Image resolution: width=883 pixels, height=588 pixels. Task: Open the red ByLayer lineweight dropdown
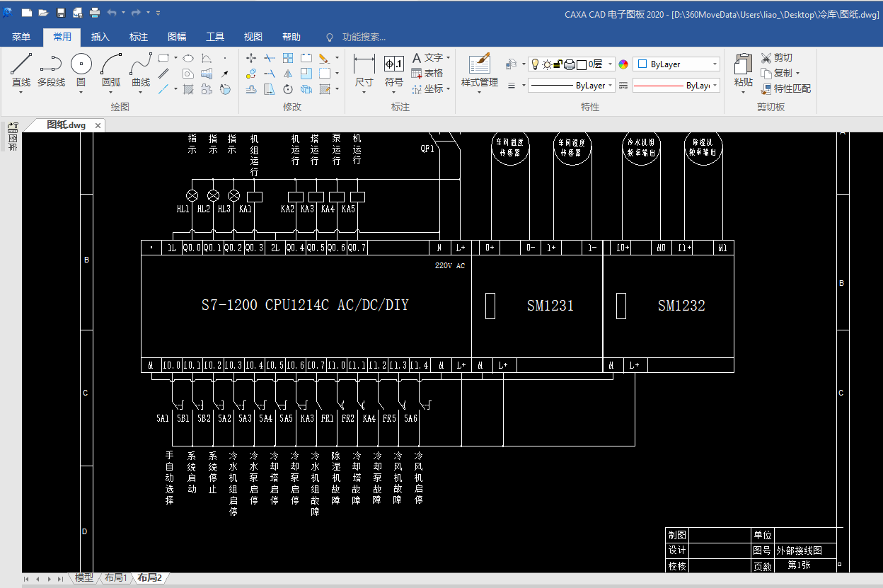click(676, 86)
